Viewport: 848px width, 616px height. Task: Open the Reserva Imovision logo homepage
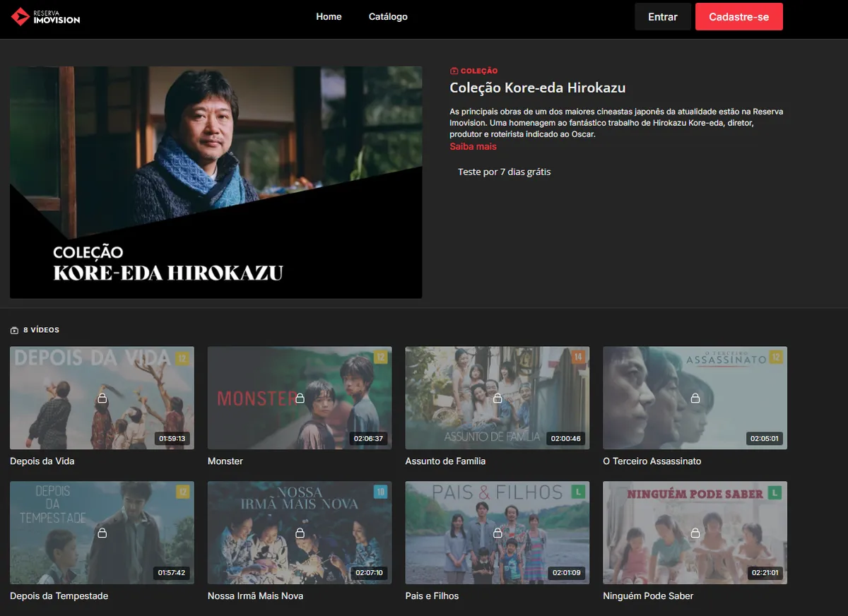click(x=46, y=16)
